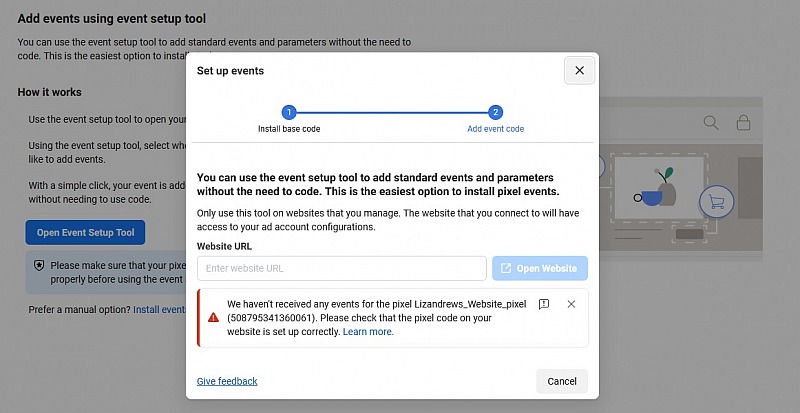Open the Learn more link
Screen dimensions: 800x413
[x=368, y=332]
